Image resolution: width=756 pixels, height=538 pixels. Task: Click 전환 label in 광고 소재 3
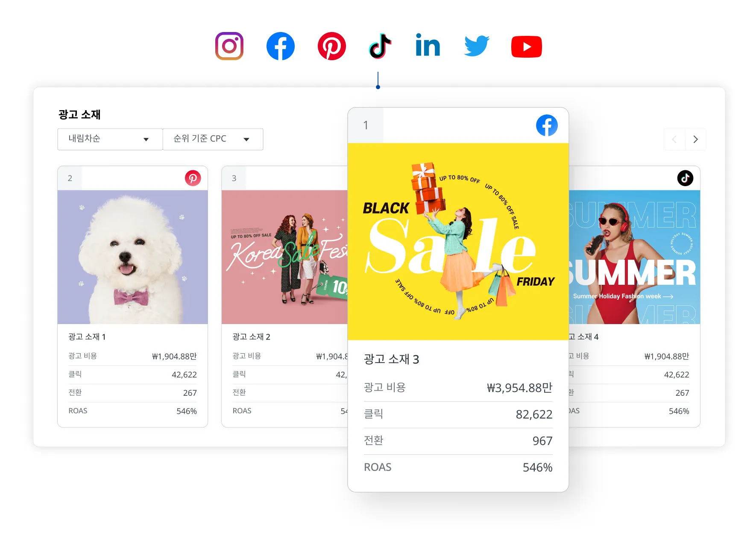pos(373,441)
